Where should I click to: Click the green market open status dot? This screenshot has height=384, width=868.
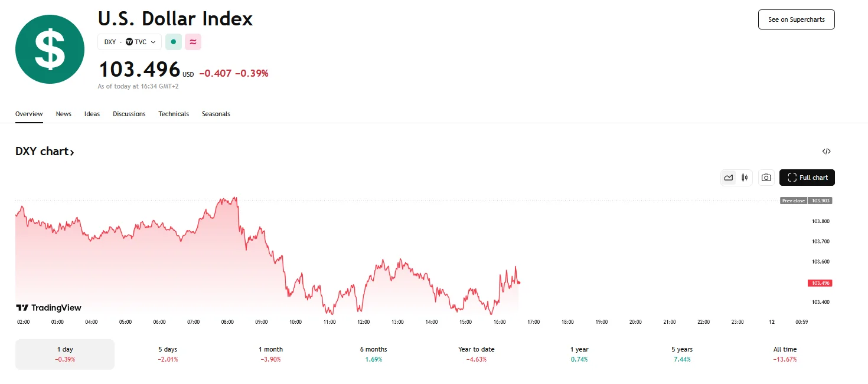173,42
